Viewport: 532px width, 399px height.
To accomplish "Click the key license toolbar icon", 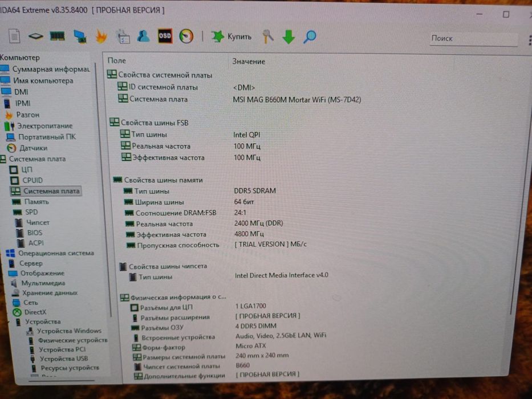I will click(267, 36).
